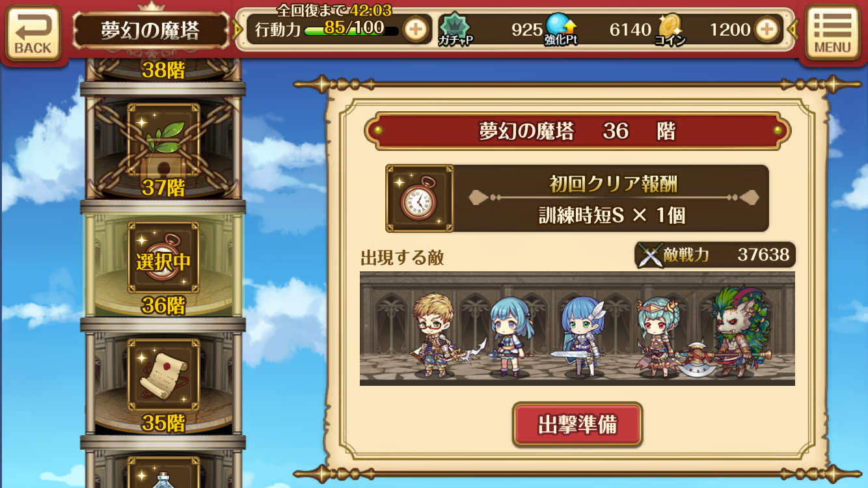Open the MENU hamburger button

(832, 33)
